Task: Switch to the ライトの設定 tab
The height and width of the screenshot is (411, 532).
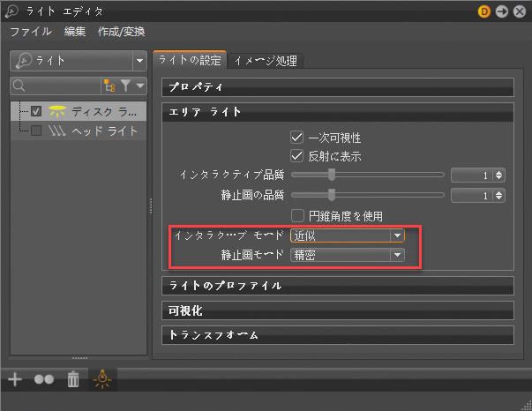Action: pos(190,60)
